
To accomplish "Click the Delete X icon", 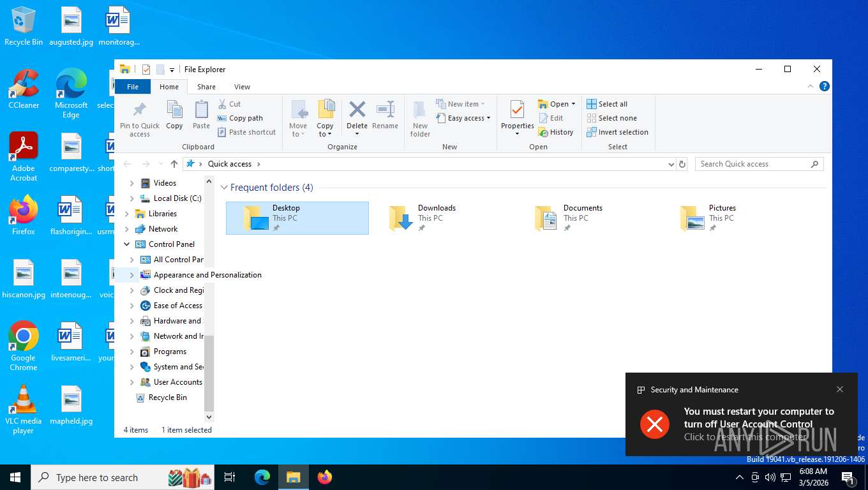I will [357, 109].
